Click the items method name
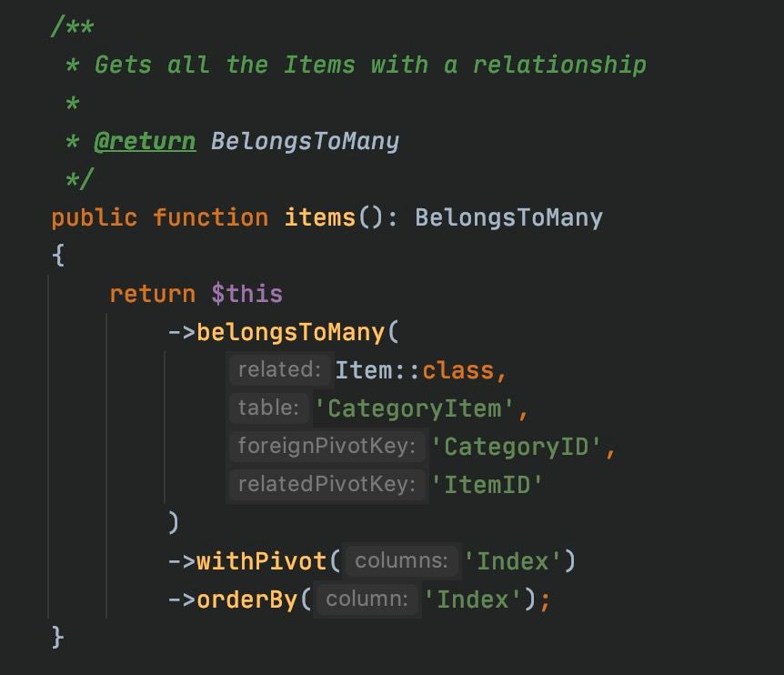Image resolution: width=784 pixels, height=675 pixels. click(319, 218)
